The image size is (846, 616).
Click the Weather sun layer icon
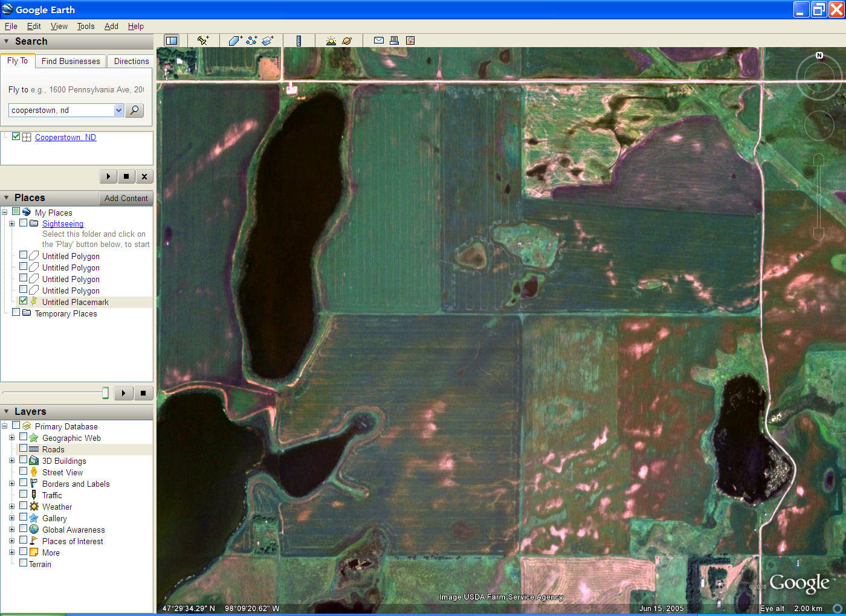point(34,507)
